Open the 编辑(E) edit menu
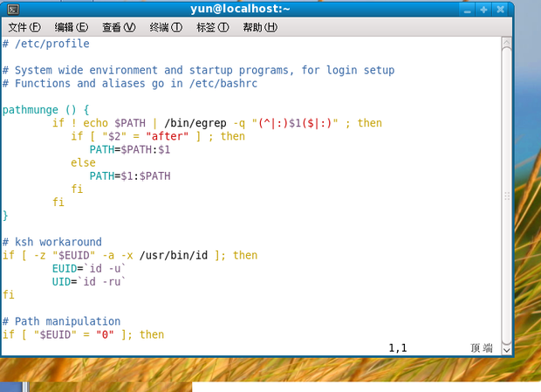Screen dimensions: 541x392 [x=71, y=27]
